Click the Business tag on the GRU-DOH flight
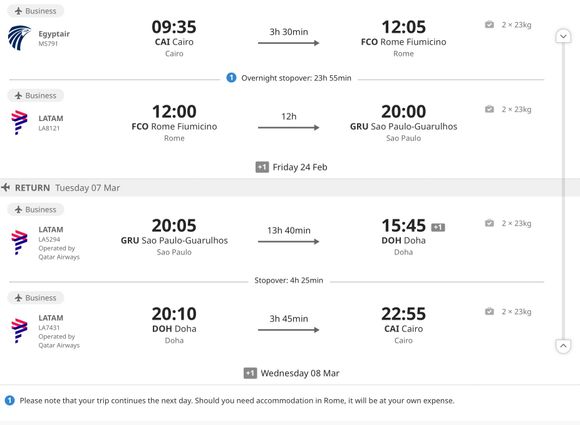The image size is (580, 425). 36,209
